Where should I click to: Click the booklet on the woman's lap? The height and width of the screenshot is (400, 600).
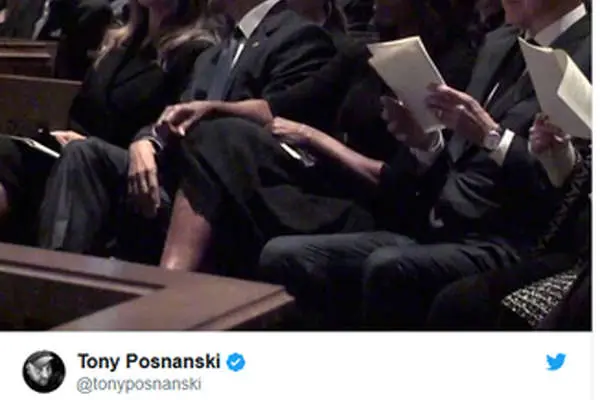click(x=34, y=146)
